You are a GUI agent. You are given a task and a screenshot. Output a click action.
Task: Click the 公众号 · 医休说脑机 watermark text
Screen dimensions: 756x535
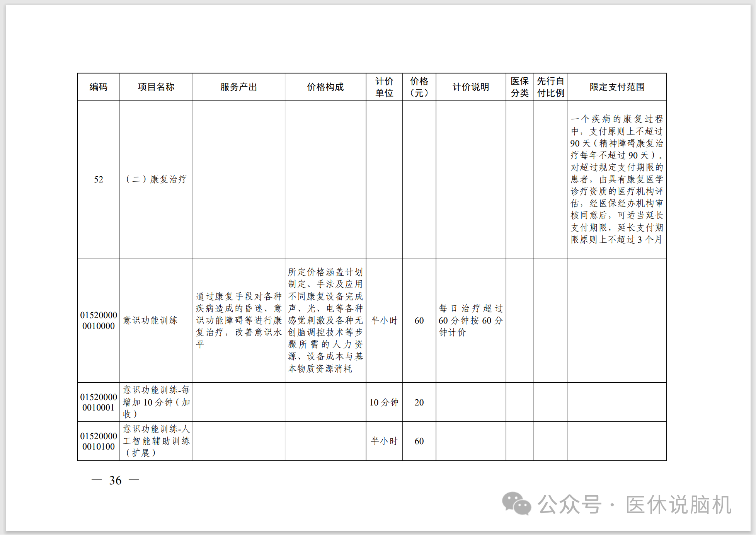point(634,504)
